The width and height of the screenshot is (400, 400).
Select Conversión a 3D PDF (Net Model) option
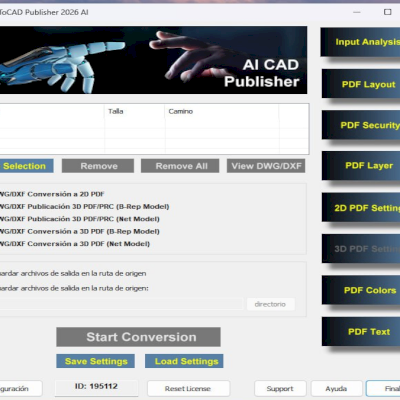tap(75, 244)
